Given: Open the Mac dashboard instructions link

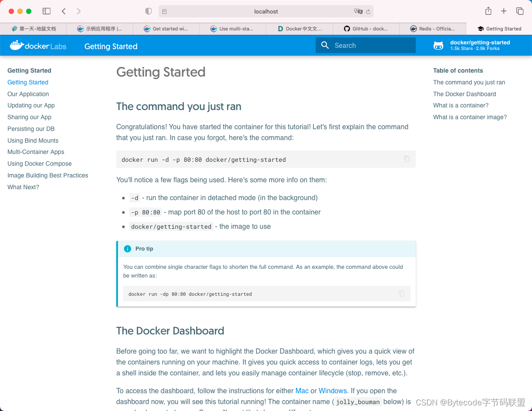Looking at the screenshot, I should [302, 391].
